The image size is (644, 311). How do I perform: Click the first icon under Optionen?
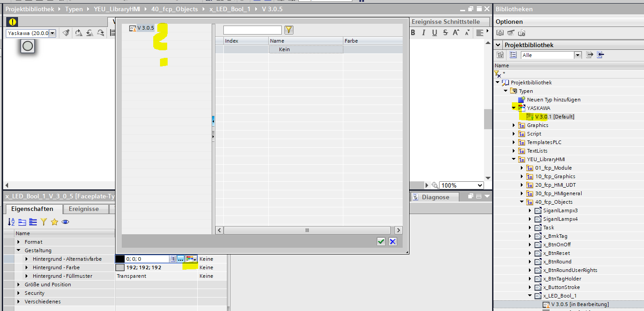[x=500, y=32]
